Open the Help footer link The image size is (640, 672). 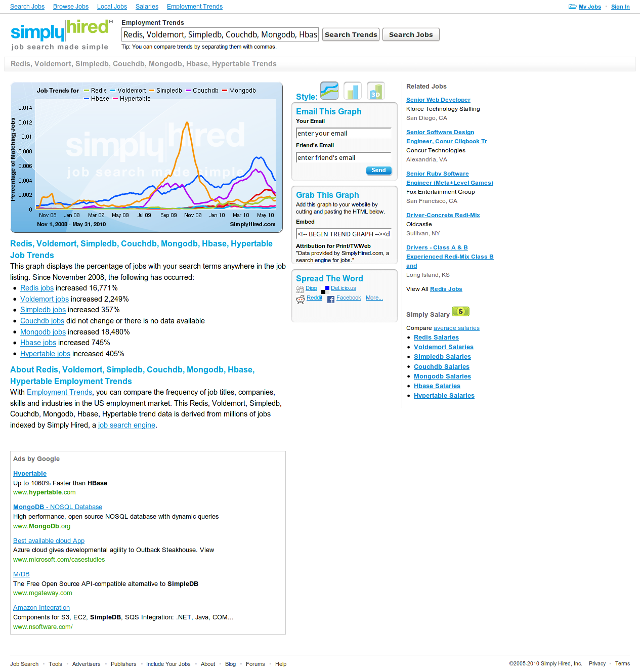point(281,664)
